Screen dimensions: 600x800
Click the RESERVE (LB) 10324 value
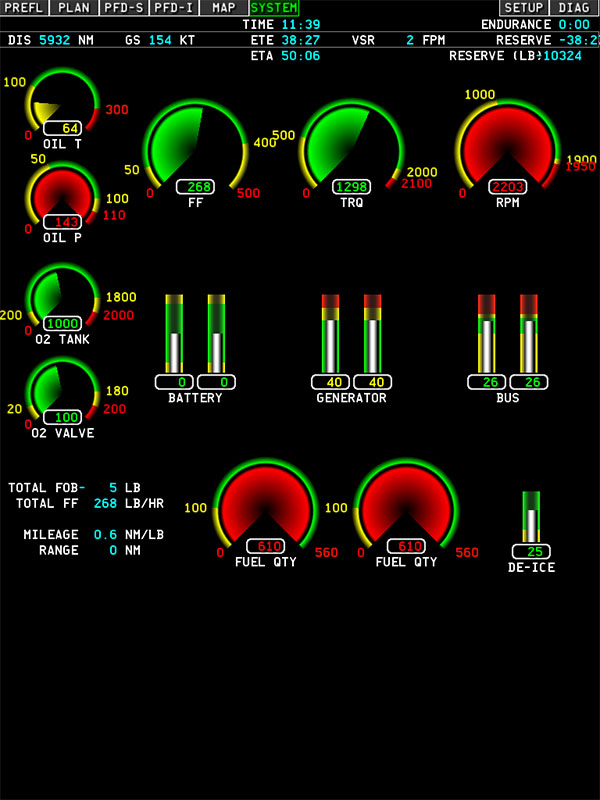point(562,56)
